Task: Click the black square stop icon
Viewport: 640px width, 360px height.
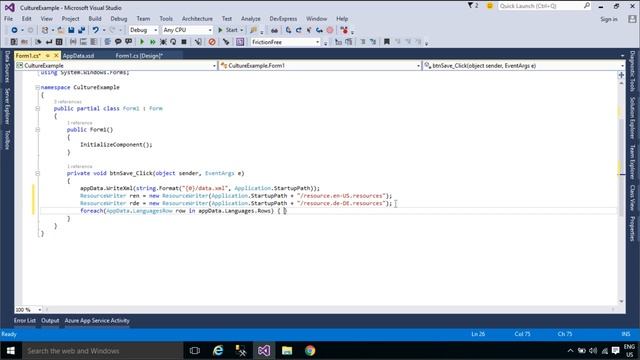Action: tap(184, 42)
